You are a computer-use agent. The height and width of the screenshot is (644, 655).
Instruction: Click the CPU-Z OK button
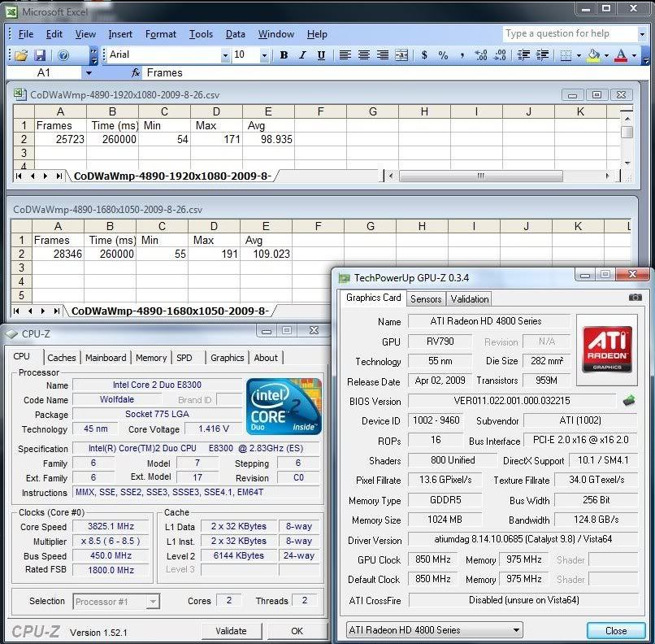(x=297, y=631)
